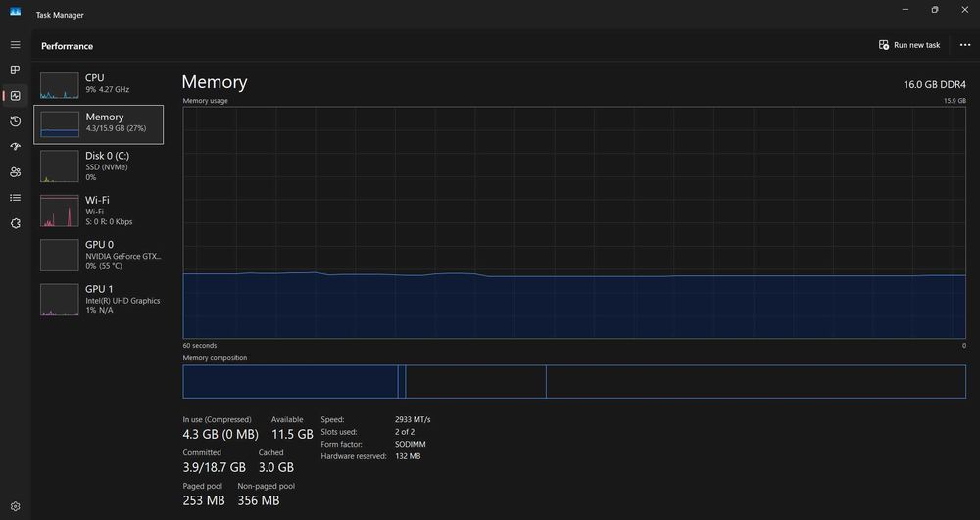980x520 pixels.
Task: Click the Wi-Fi mini graph thumbnail
Action: [60, 211]
